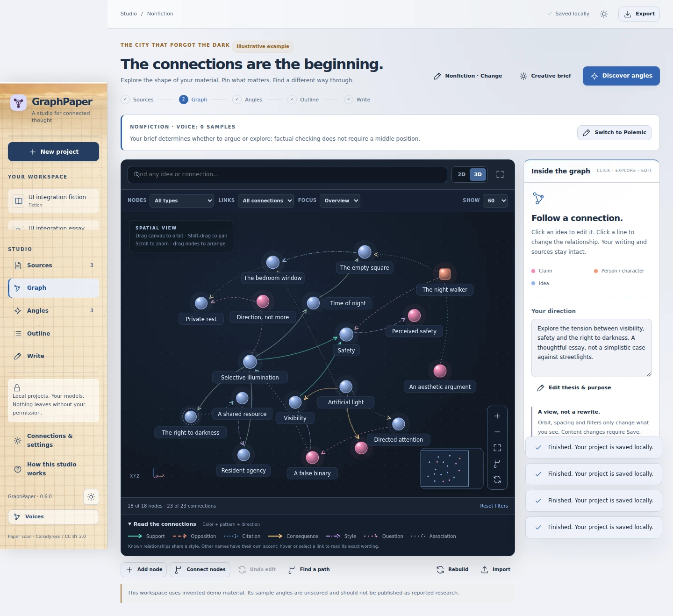The height and width of the screenshot is (616, 673).
Task: Click the blue Idea legend dot
Action: 533,283
